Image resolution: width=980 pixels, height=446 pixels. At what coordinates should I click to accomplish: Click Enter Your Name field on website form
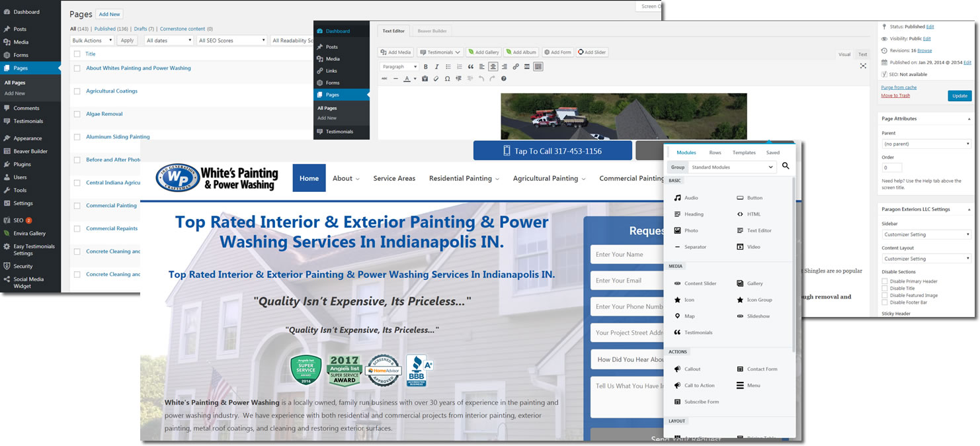tap(626, 254)
